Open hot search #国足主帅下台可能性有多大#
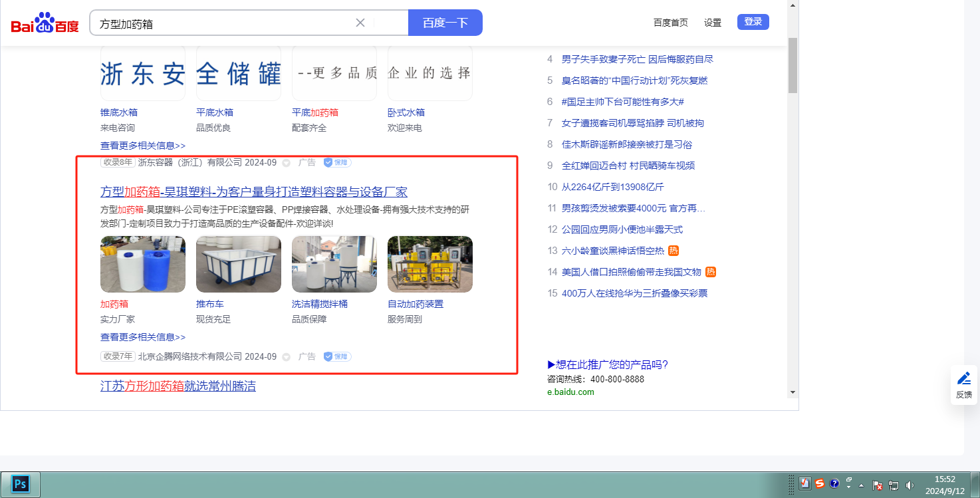980x498 pixels. click(623, 102)
